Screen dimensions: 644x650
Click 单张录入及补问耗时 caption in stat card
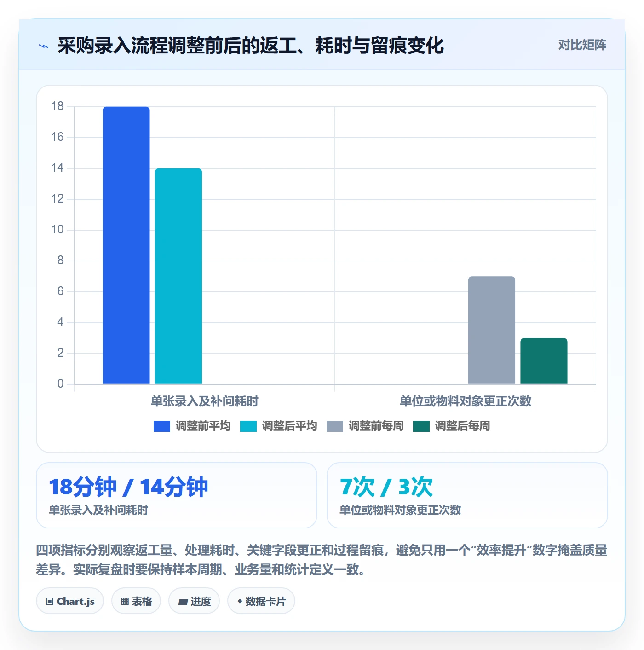pyautogui.click(x=98, y=510)
